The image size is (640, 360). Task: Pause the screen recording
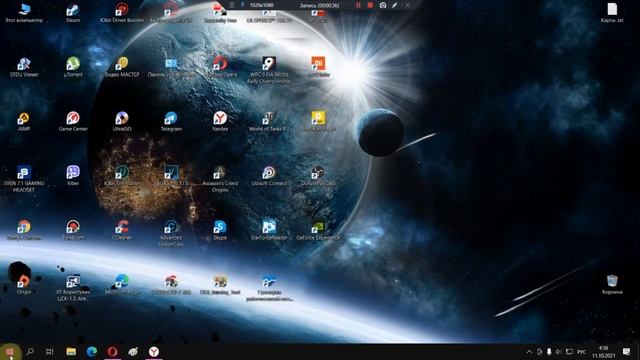click(x=358, y=5)
